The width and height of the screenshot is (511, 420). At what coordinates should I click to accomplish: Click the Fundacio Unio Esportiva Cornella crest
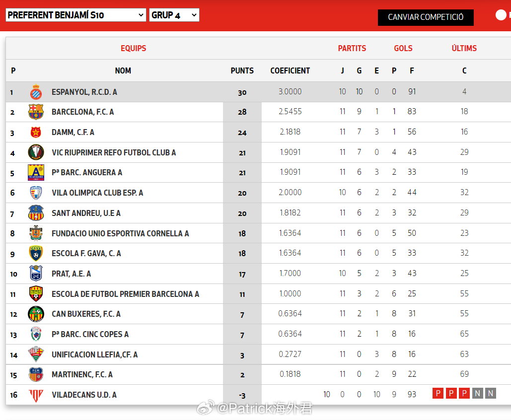pos(36,233)
